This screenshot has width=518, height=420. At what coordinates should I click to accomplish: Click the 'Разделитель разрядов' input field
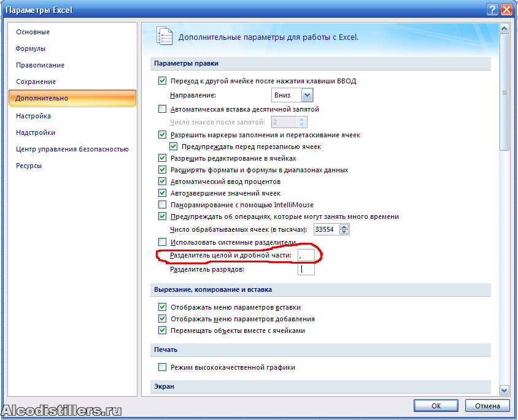[306, 269]
